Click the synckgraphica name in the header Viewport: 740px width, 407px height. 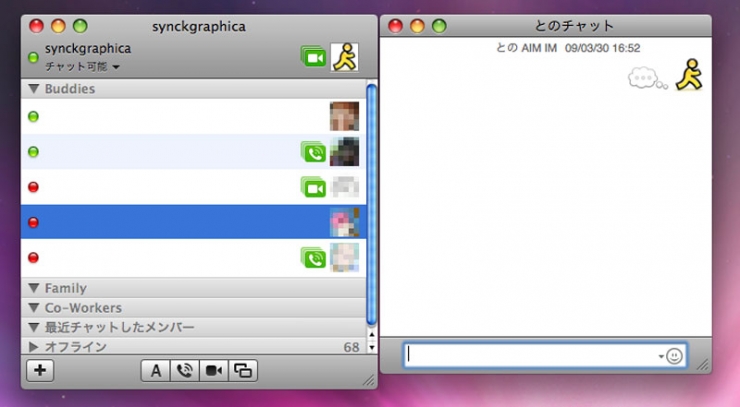(88, 48)
